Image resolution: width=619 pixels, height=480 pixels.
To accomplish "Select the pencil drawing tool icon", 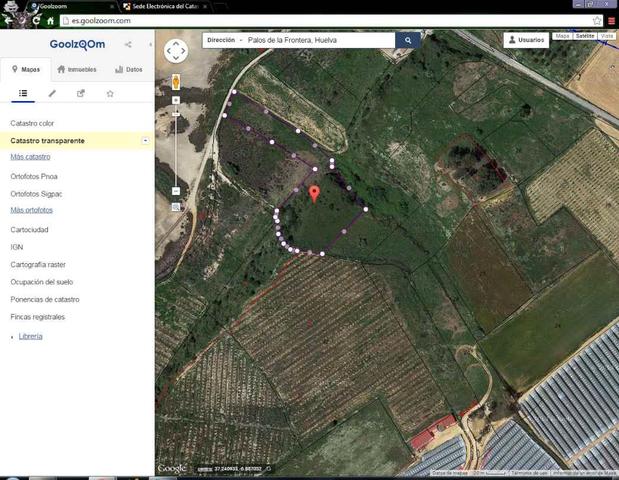I will (x=52, y=93).
